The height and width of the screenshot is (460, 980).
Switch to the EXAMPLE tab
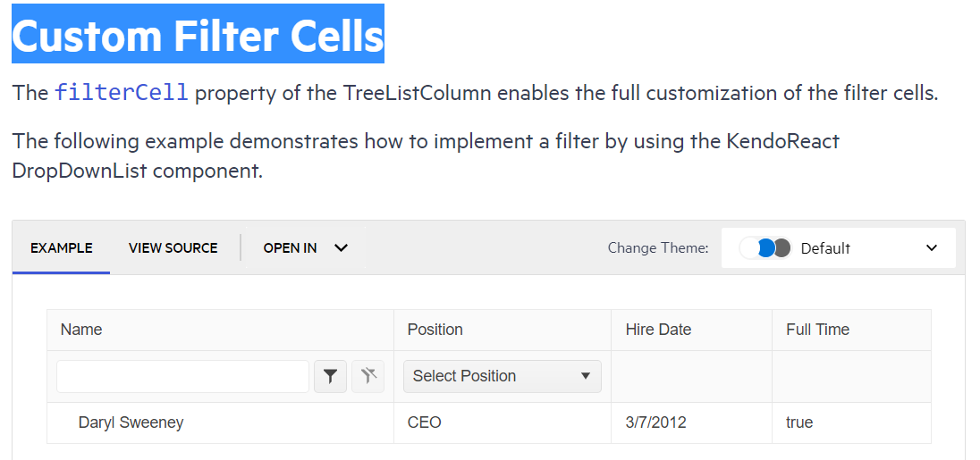[62, 248]
